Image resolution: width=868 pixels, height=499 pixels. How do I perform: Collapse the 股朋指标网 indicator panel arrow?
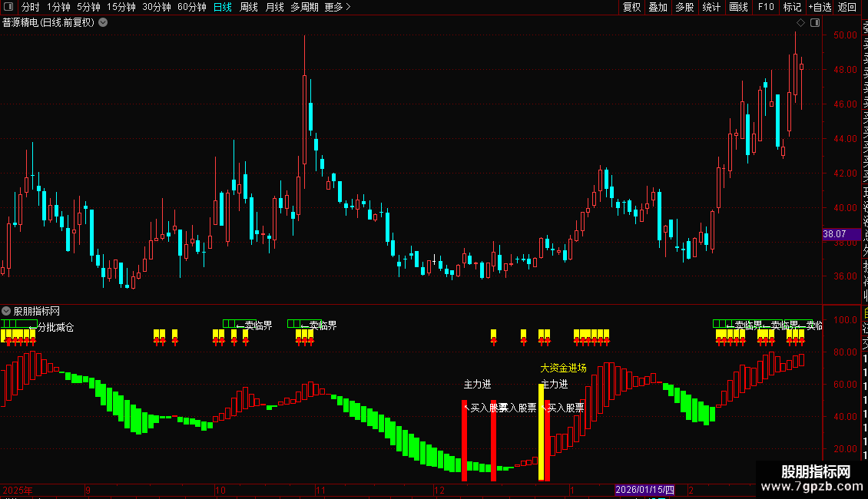click(6, 311)
